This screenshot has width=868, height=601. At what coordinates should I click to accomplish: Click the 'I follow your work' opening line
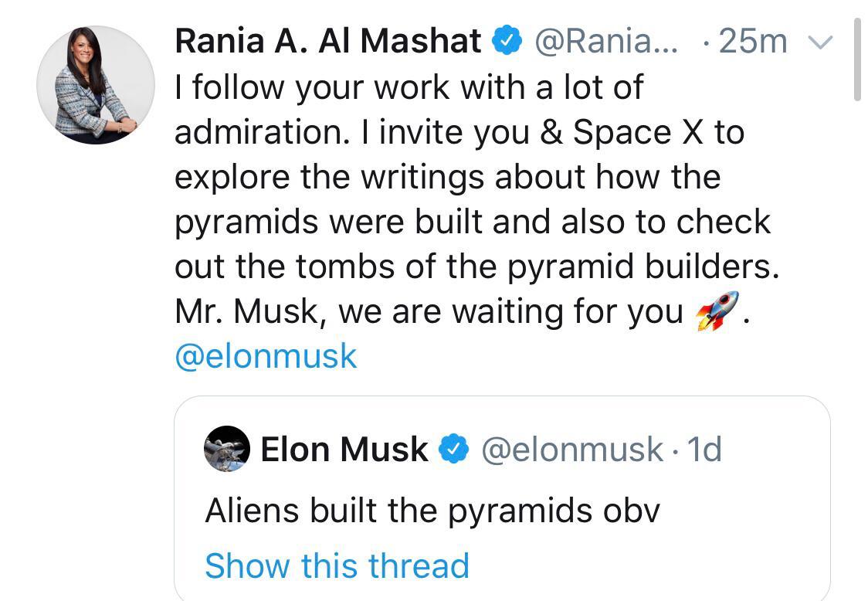[409, 87]
